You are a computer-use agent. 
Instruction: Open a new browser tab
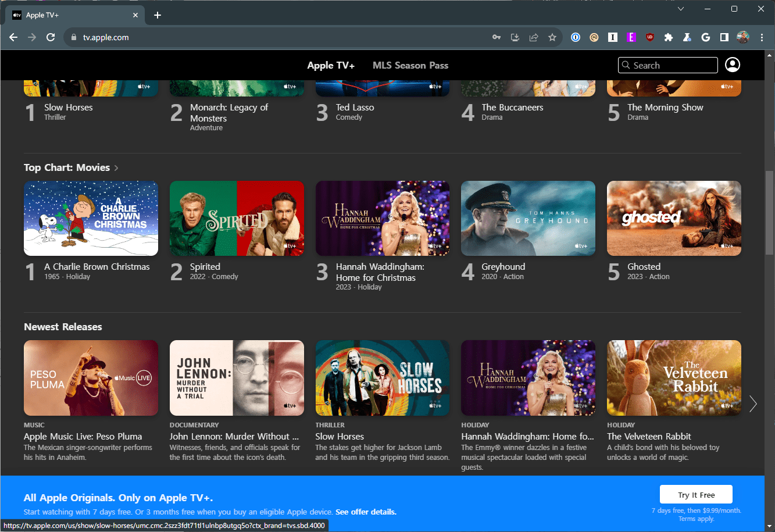pos(158,15)
